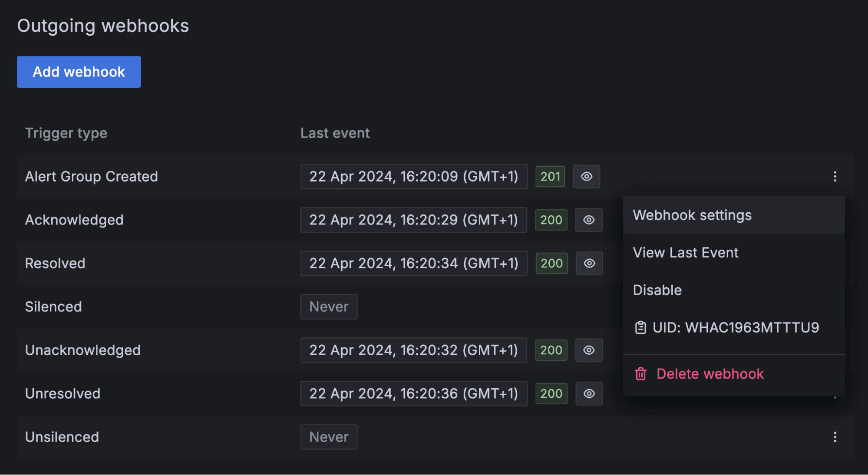Viewport: 868px width, 475px height.
Task: Select Webhook settings in context menu
Action: (692, 215)
